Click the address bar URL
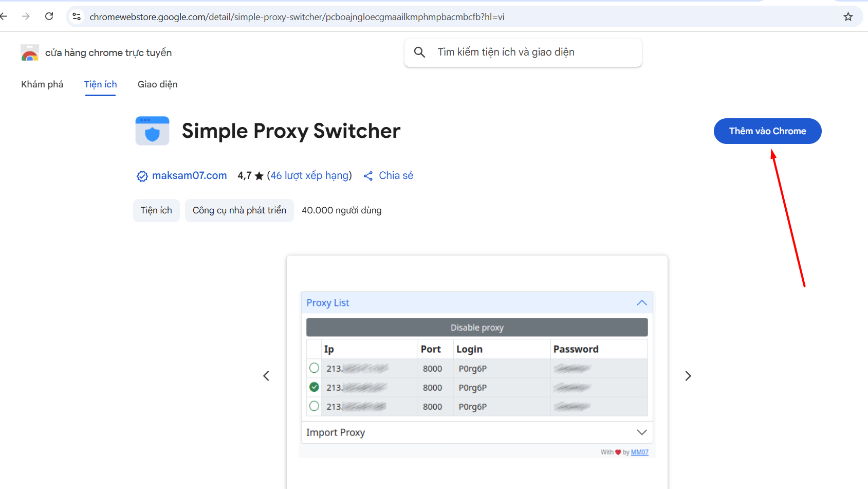 tap(297, 17)
